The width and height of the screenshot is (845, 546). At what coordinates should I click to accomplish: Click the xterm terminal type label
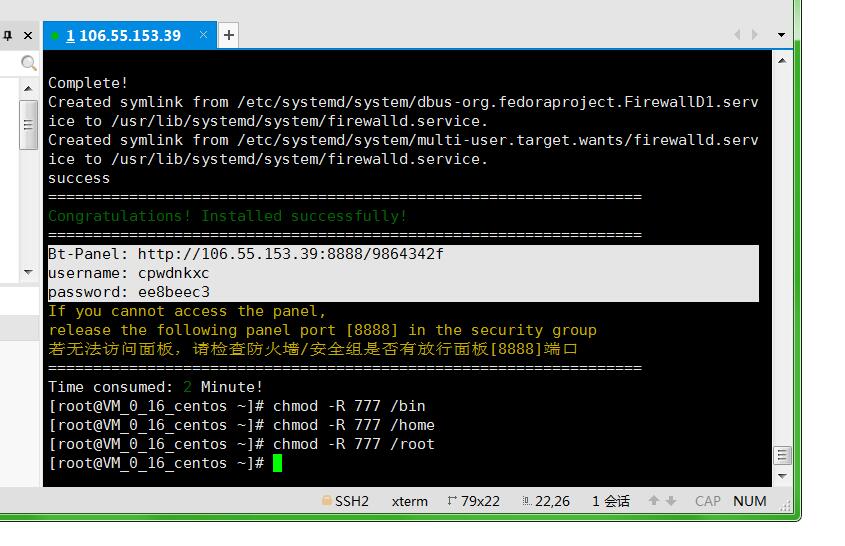pos(409,501)
